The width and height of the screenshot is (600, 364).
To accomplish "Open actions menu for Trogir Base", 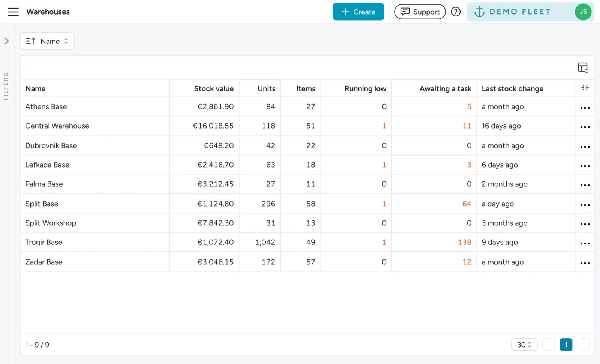I will 585,243.
